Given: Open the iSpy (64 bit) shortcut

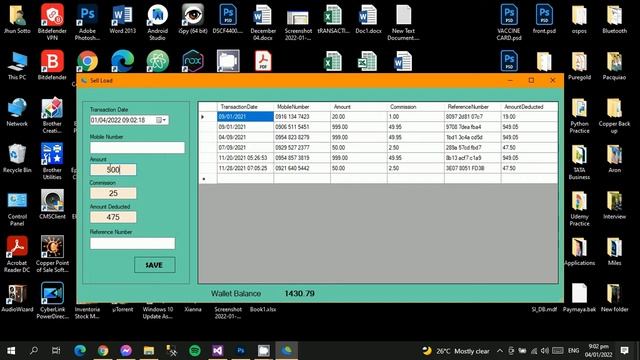Looking at the screenshot, I should (x=193, y=19).
